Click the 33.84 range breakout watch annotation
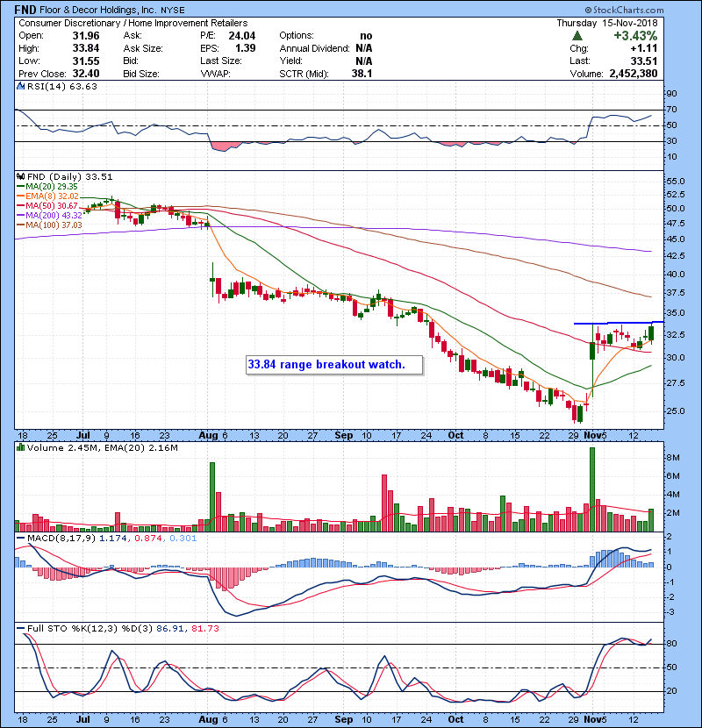 click(334, 365)
